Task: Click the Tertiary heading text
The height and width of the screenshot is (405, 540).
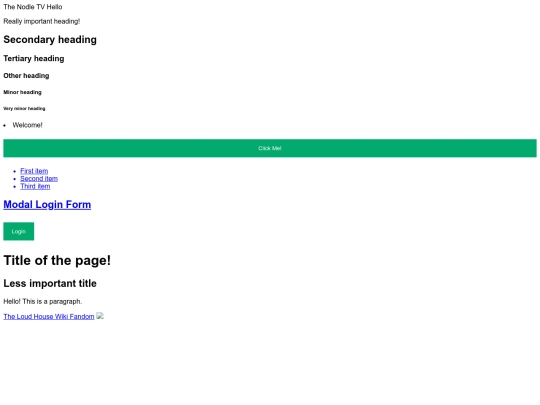Action: pos(34,59)
